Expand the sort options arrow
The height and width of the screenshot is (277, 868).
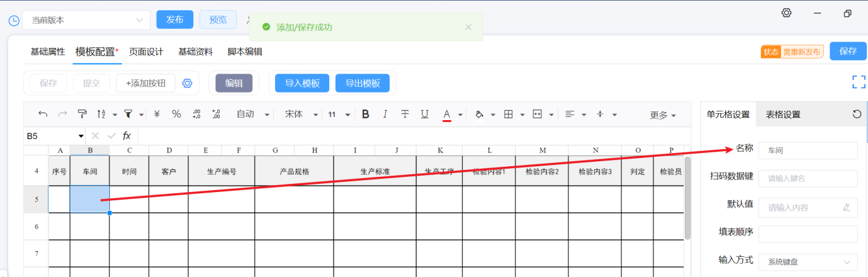pos(115,115)
